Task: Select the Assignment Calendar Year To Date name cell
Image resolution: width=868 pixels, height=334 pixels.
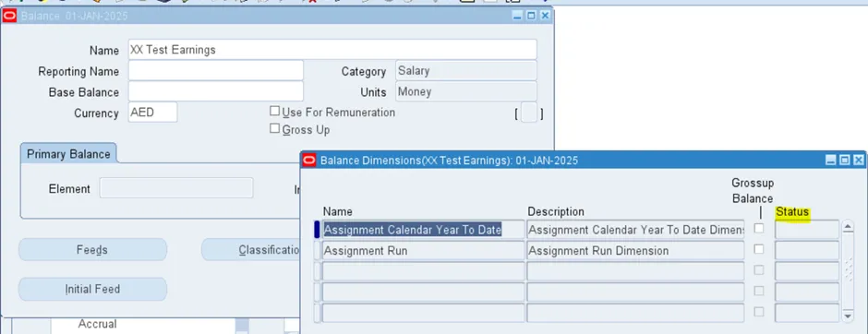Action: coord(423,230)
